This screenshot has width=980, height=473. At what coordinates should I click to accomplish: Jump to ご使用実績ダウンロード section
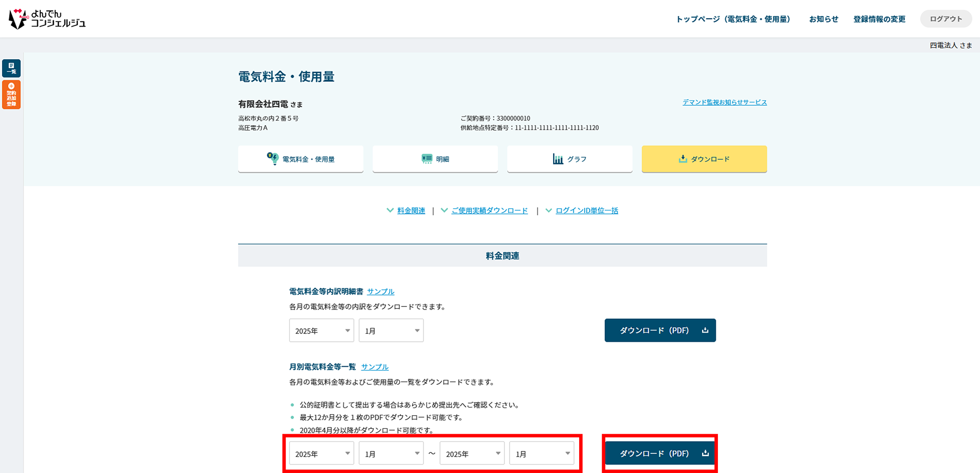489,211
